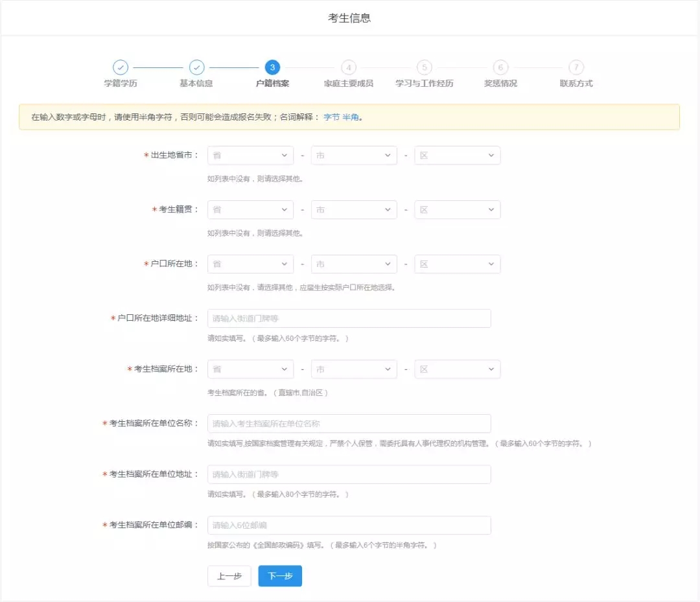Go to the step 6 circle for 奖惩情况
Screen dimensions: 700x602
click(x=500, y=67)
